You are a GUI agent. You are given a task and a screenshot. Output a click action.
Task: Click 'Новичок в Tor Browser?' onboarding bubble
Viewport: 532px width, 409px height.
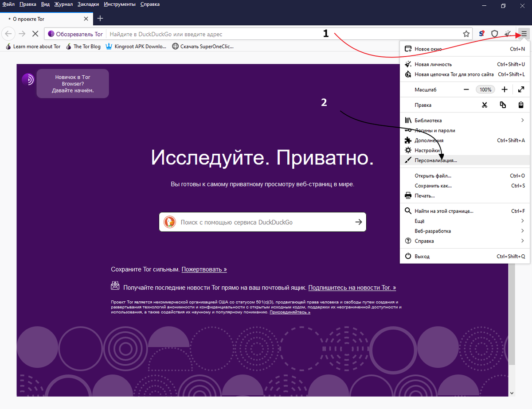pos(73,84)
